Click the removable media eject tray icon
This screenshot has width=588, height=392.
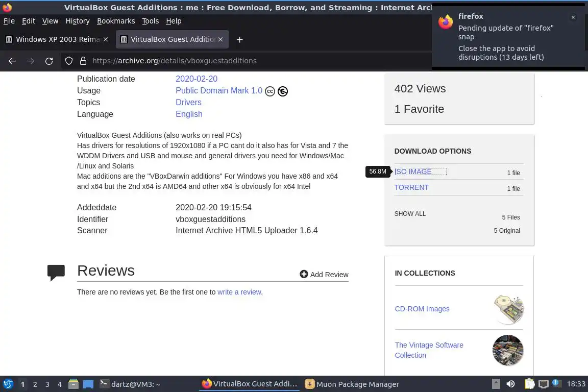pos(496,384)
